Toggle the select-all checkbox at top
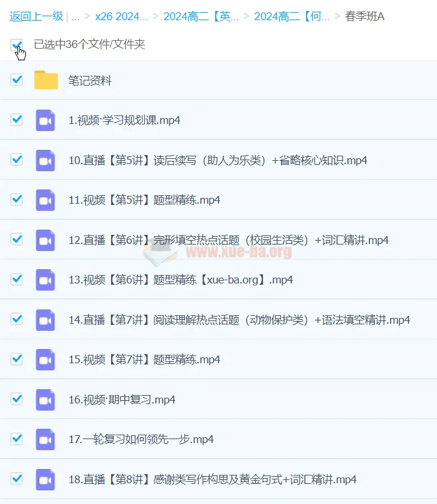Viewport: 437px width, 504px height. tap(17, 45)
